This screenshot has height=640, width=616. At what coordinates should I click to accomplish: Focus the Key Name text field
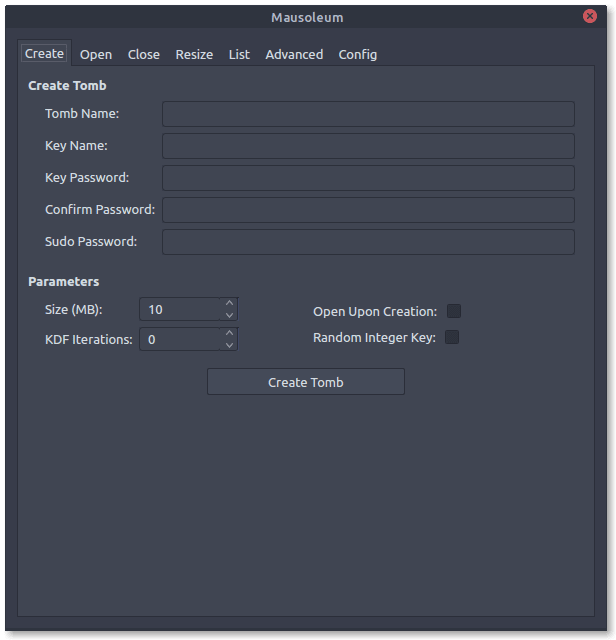click(x=368, y=146)
